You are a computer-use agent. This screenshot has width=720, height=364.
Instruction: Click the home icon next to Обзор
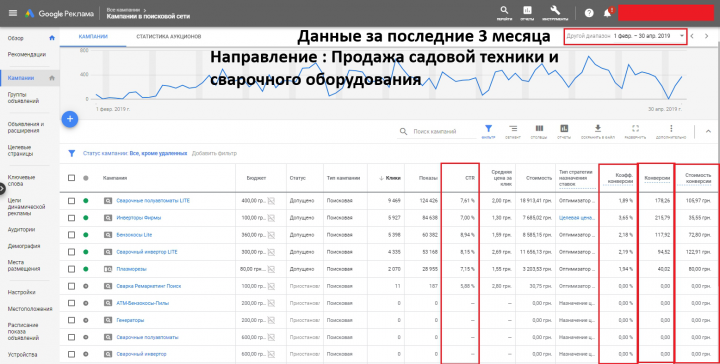pyautogui.click(x=52, y=38)
